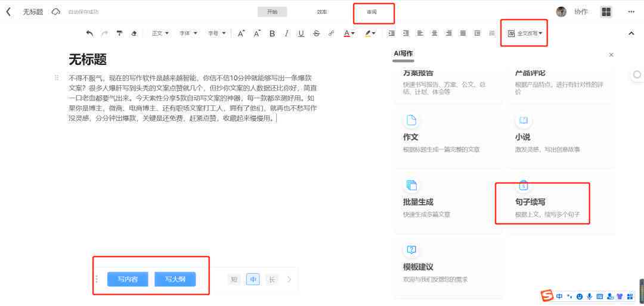Select the 长 length option
The image size is (644, 306).
coord(271,280)
